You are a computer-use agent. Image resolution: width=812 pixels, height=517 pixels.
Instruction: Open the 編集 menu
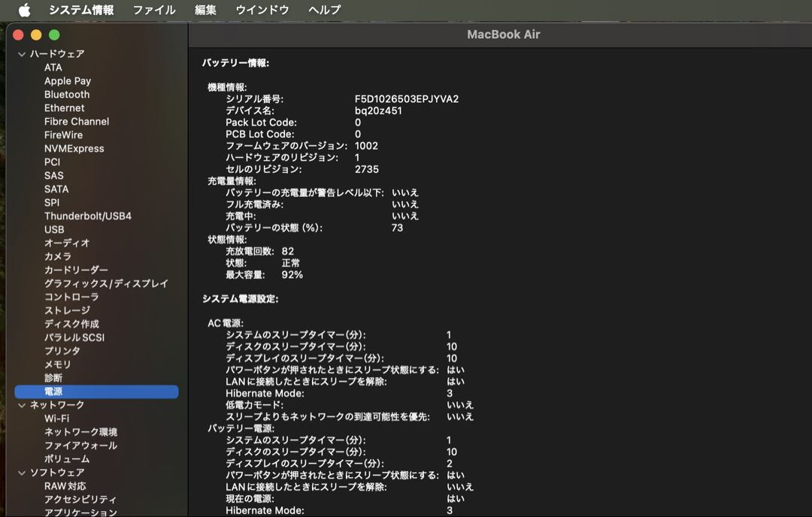(x=205, y=10)
